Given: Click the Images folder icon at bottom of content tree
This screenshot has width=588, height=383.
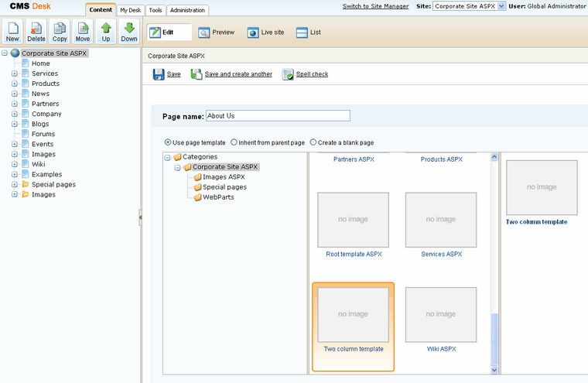Looking at the screenshot, I should tap(25, 194).
